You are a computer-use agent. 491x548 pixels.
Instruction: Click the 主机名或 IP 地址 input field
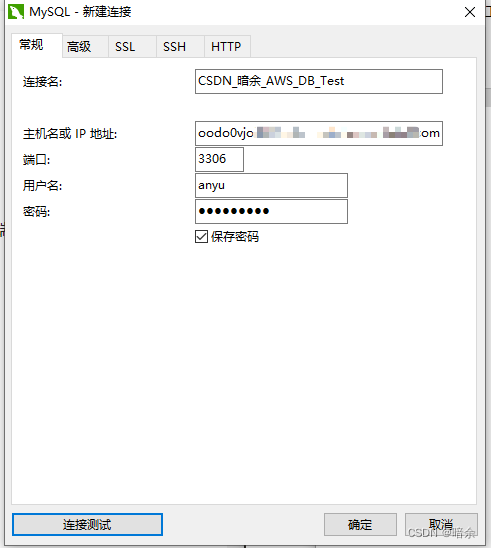tap(319, 133)
